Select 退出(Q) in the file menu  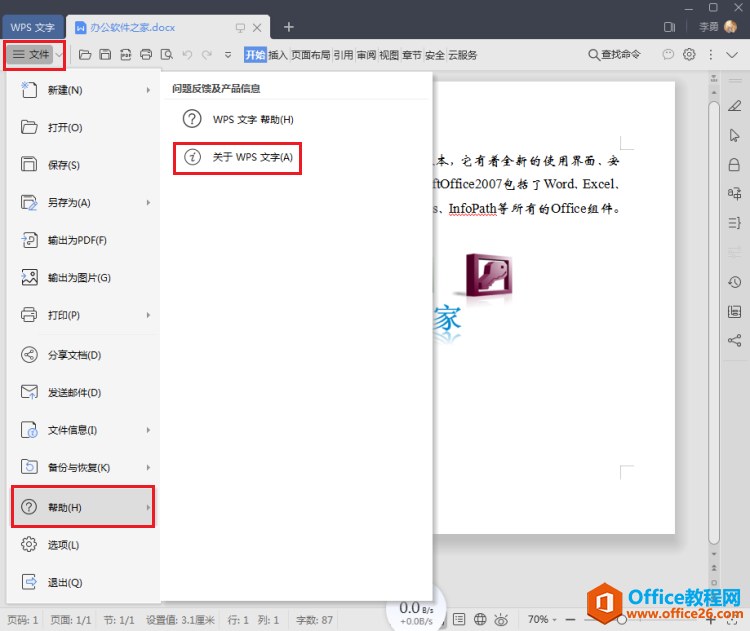[83, 582]
